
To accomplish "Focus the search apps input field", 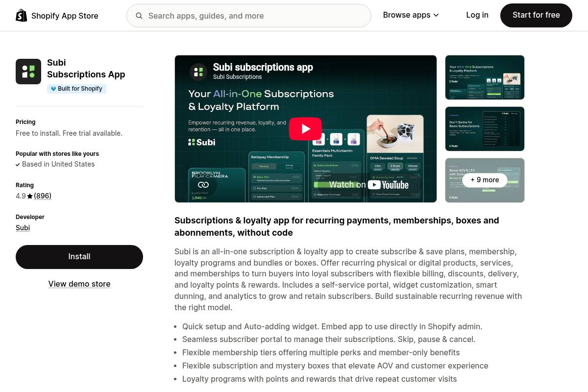I will coord(249,16).
